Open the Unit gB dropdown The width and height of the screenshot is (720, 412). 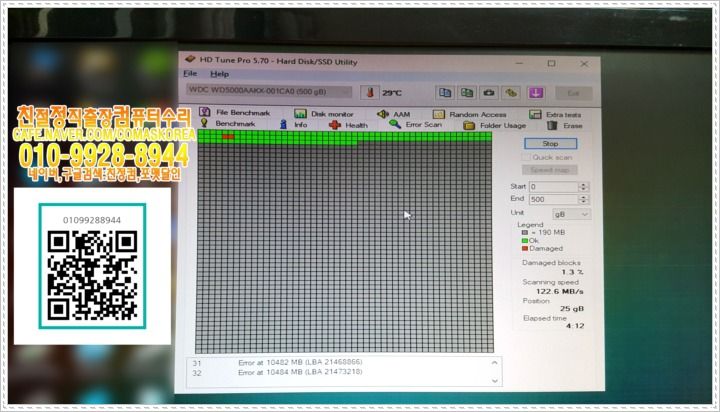tap(571, 214)
